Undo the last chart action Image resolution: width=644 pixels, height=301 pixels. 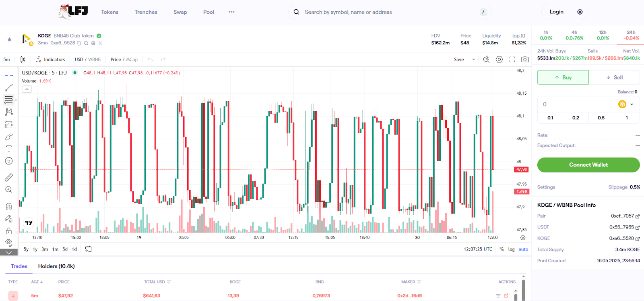(x=150, y=59)
